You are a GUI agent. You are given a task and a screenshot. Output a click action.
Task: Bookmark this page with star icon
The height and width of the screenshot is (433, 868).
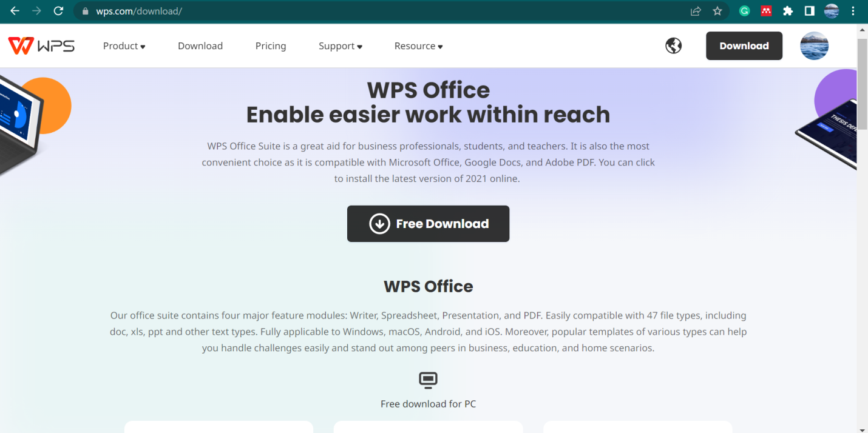tap(717, 11)
